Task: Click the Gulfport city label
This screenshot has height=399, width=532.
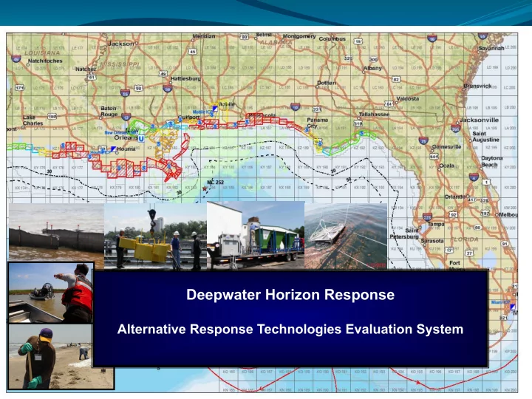Action: (x=189, y=117)
